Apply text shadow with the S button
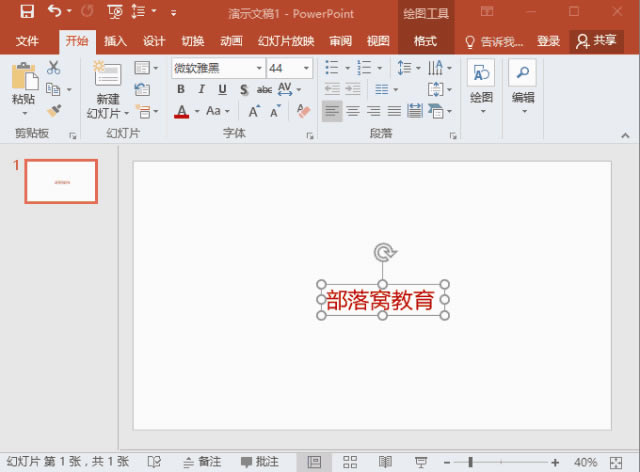 pos(244,89)
